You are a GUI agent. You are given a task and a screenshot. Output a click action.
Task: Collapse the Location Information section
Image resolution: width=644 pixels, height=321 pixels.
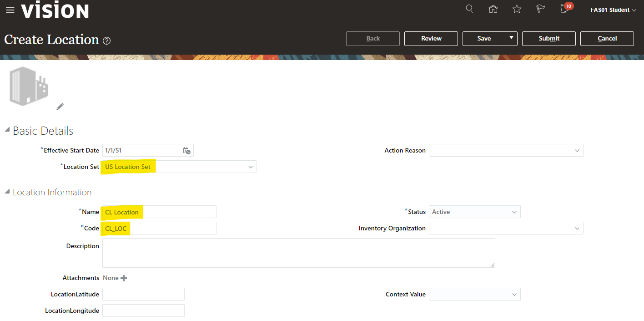(7, 192)
